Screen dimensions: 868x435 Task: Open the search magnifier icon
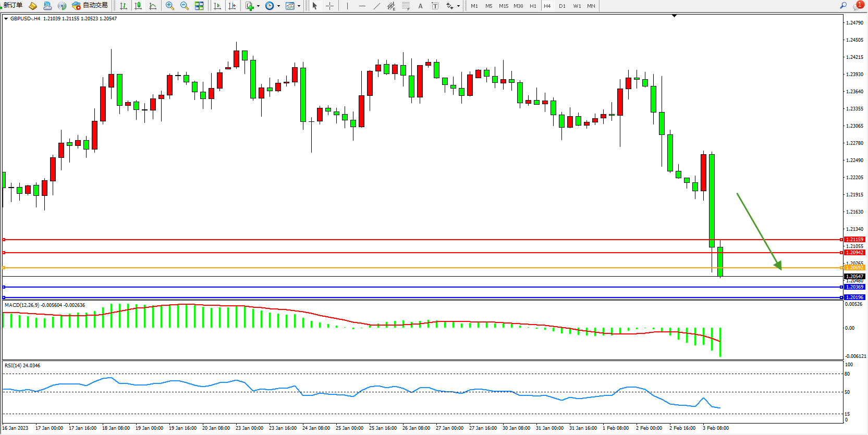click(843, 6)
